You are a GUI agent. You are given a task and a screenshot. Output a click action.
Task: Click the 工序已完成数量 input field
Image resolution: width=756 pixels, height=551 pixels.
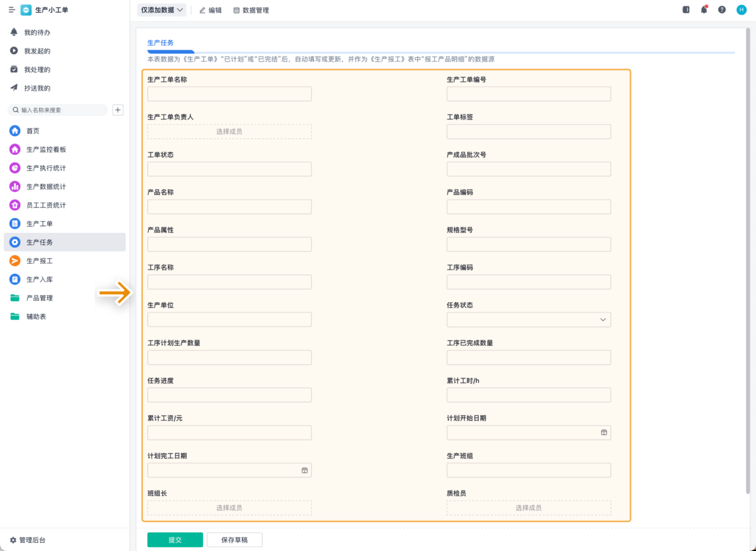529,357
